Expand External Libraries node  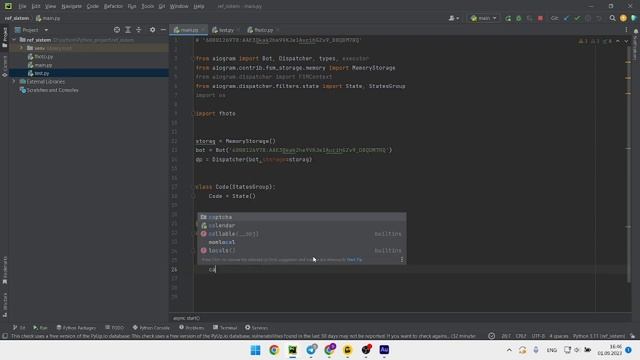pyautogui.click(x=14, y=82)
